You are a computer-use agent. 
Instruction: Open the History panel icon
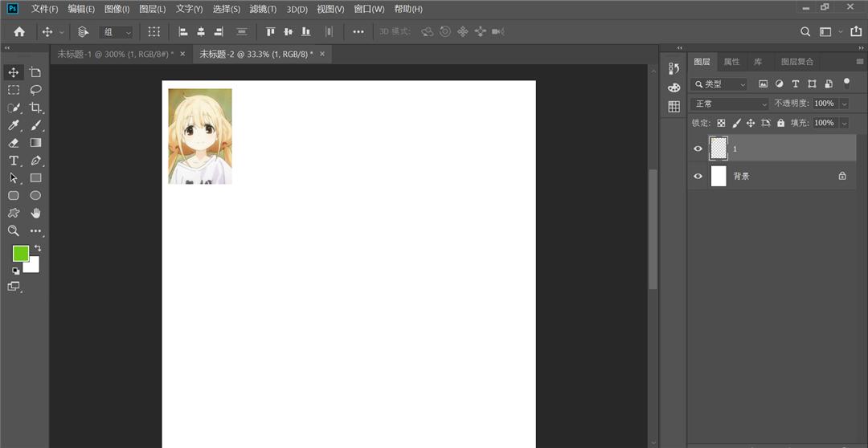point(674,69)
